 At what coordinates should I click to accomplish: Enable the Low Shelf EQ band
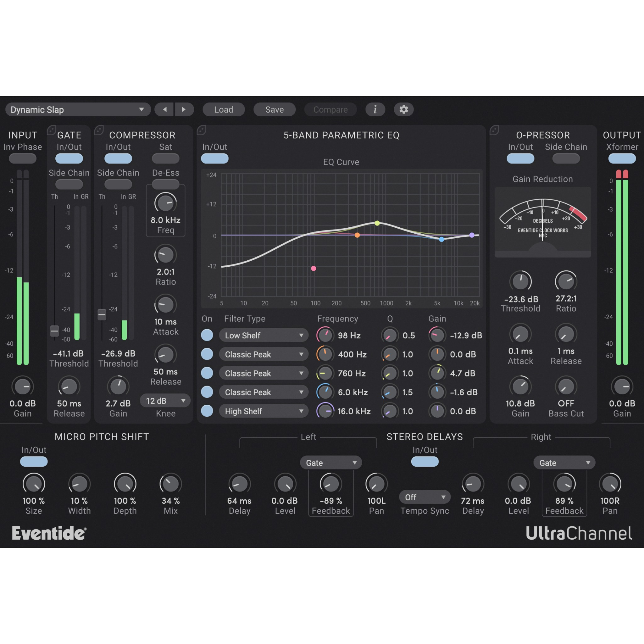[207, 335]
